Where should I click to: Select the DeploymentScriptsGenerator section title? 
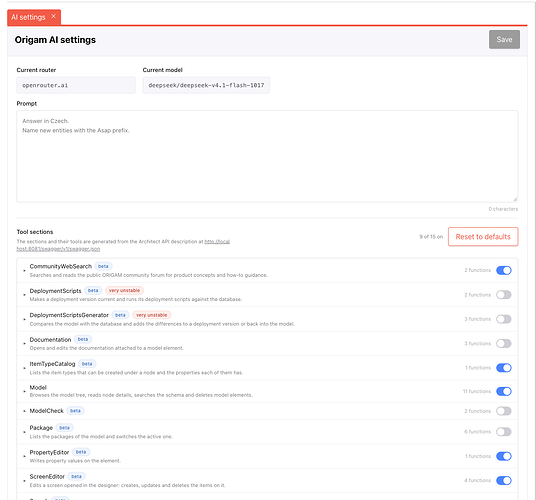click(x=69, y=315)
